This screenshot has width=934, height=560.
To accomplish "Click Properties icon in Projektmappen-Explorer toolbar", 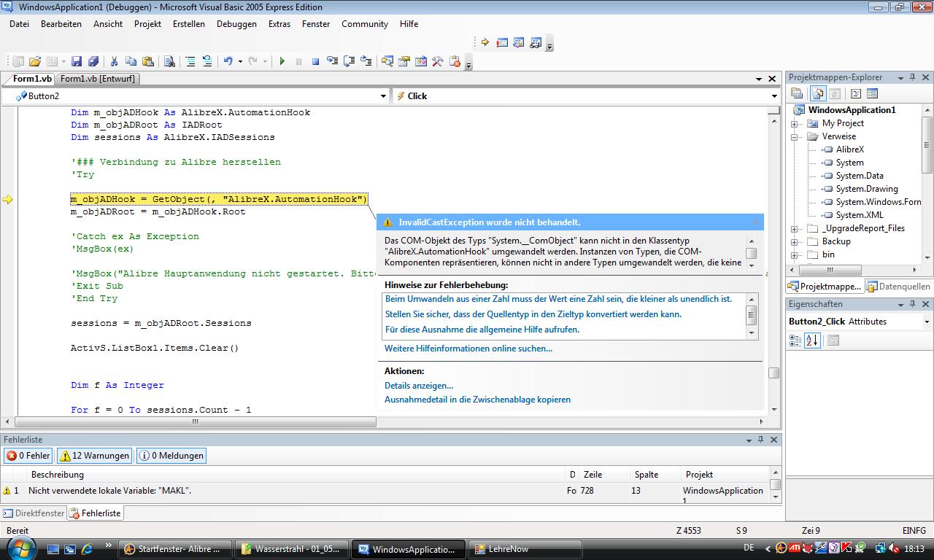I will [797, 93].
